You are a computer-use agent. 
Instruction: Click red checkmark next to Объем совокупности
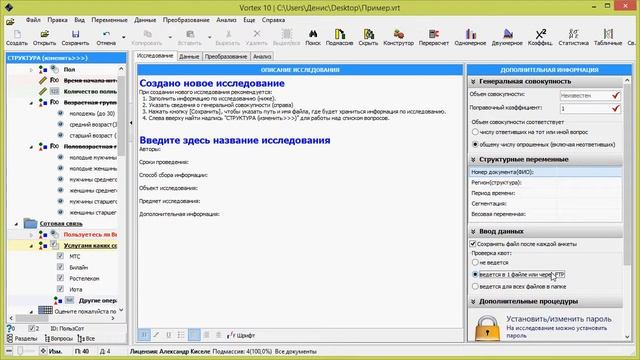click(x=616, y=95)
